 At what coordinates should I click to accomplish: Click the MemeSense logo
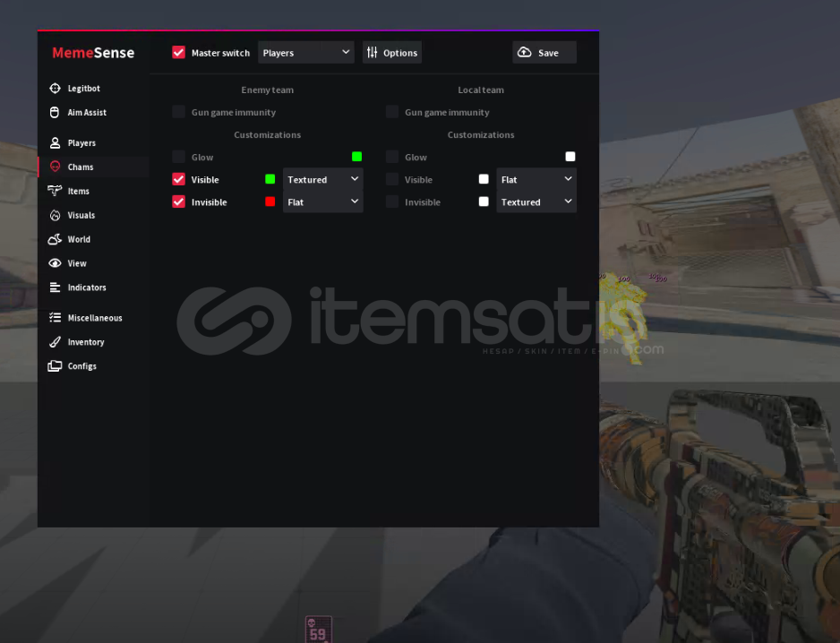coord(93,53)
